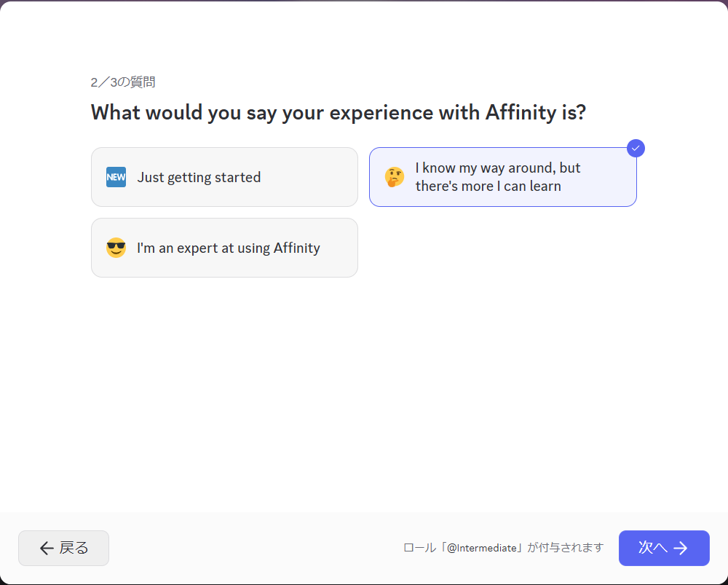The width and height of the screenshot is (728, 585).
Task: Click the thinking face emoji
Action: [395, 177]
